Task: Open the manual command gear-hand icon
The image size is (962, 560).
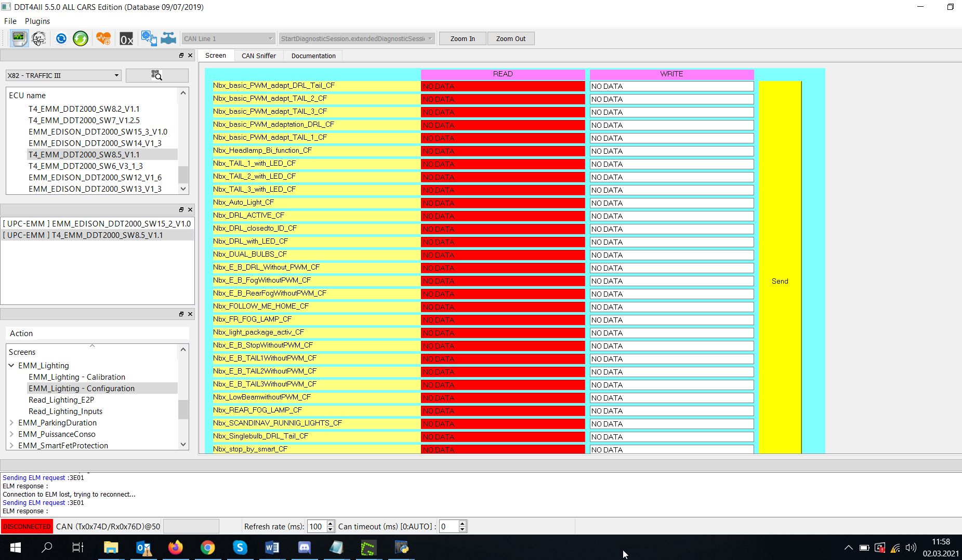Action: coord(149,38)
